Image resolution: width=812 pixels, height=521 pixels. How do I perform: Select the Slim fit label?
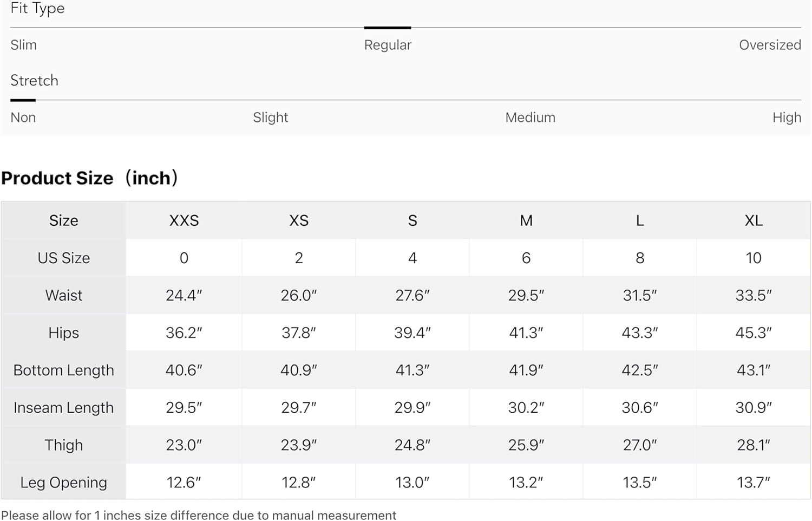pyautogui.click(x=24, y=45)
